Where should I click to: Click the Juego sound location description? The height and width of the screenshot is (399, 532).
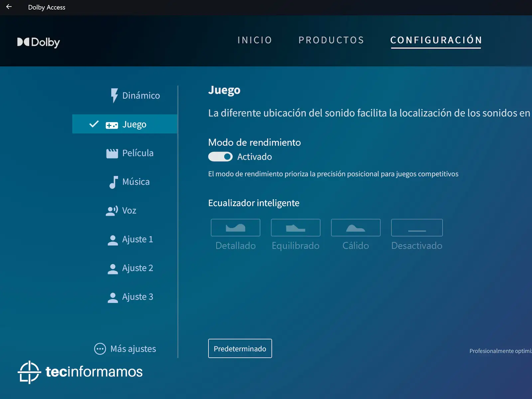[x=369, y=113]
